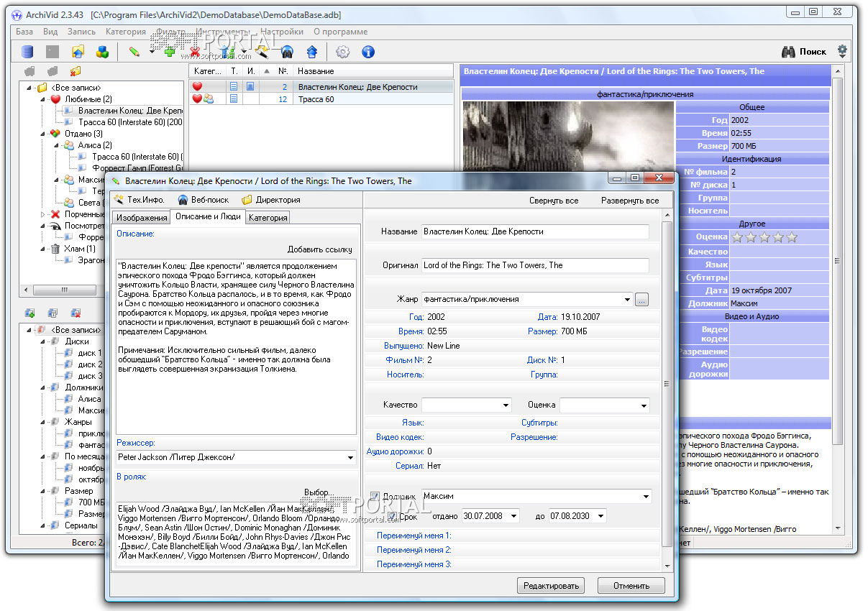Click the green plus add record icon
The height and width of the screenshot is (611, 868).
pyautogui.click(x=170, y=52)
